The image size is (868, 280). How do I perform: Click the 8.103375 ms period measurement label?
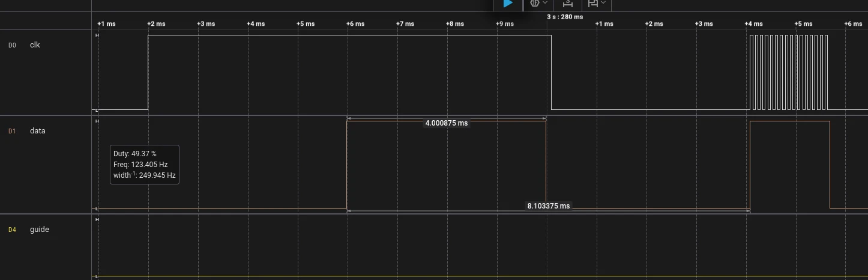548,206
